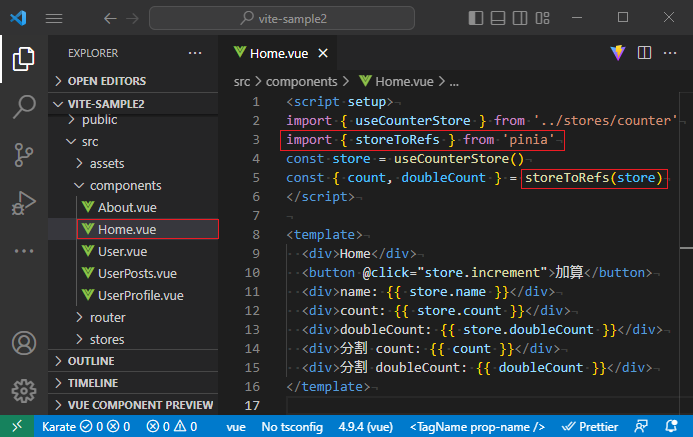Place cursor on line 17 of the editor

(482, 405)
